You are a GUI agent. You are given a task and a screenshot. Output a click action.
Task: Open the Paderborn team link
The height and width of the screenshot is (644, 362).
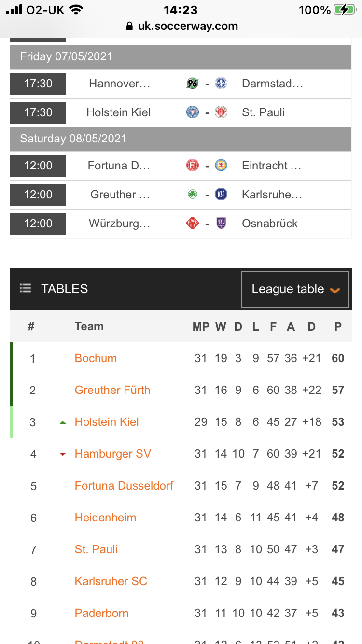click(102, 613)
